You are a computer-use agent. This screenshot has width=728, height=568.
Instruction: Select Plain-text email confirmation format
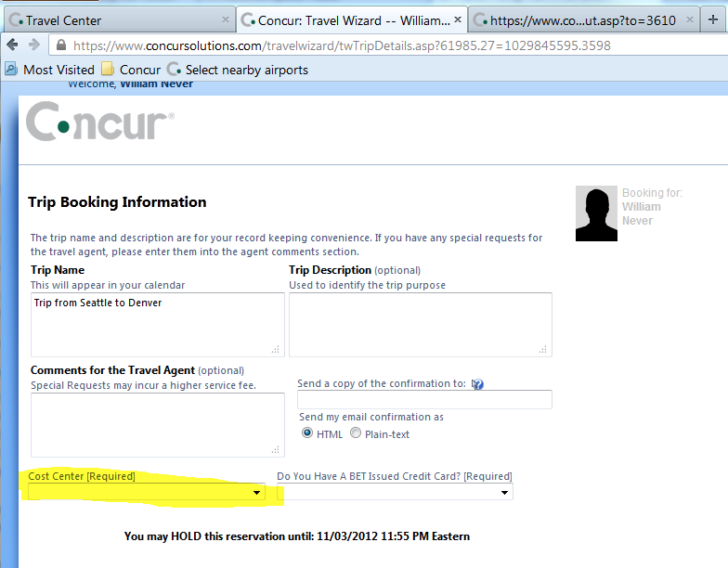point(355,432)
